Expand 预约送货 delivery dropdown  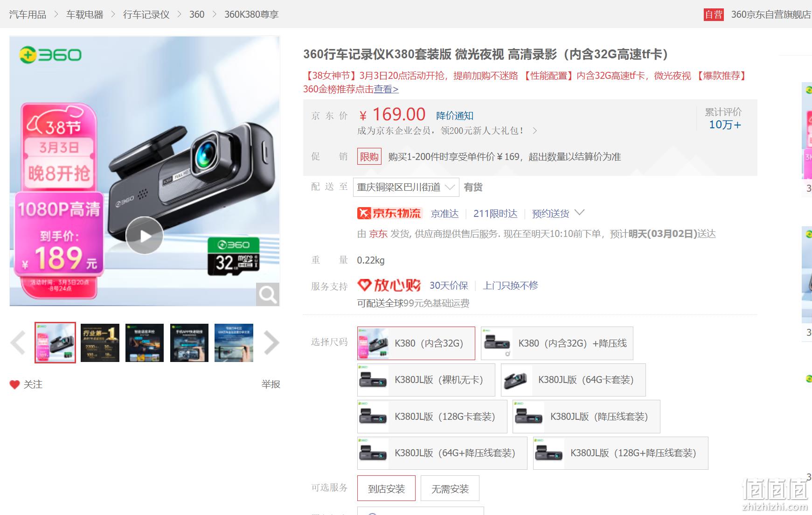click(x=558, y=214)
